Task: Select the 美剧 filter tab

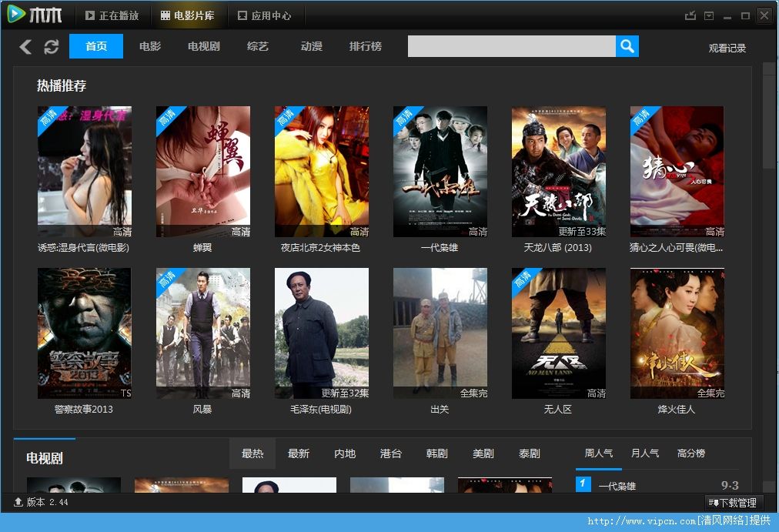Action: pos(483,453)
